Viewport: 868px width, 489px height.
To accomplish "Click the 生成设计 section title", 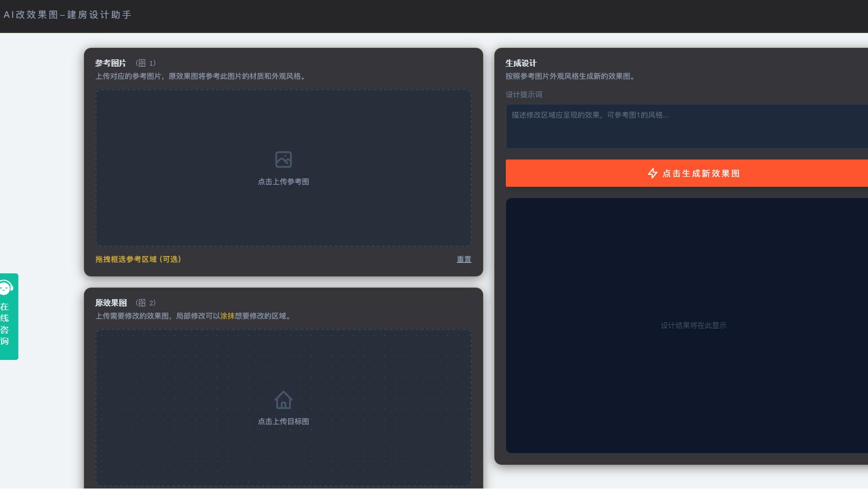I will [520, 63].
